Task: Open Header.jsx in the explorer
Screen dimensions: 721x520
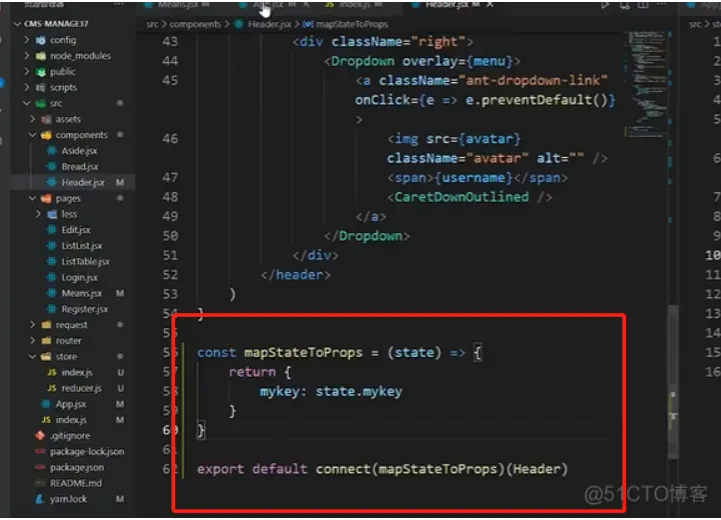Action: click(x=83, y=183)
